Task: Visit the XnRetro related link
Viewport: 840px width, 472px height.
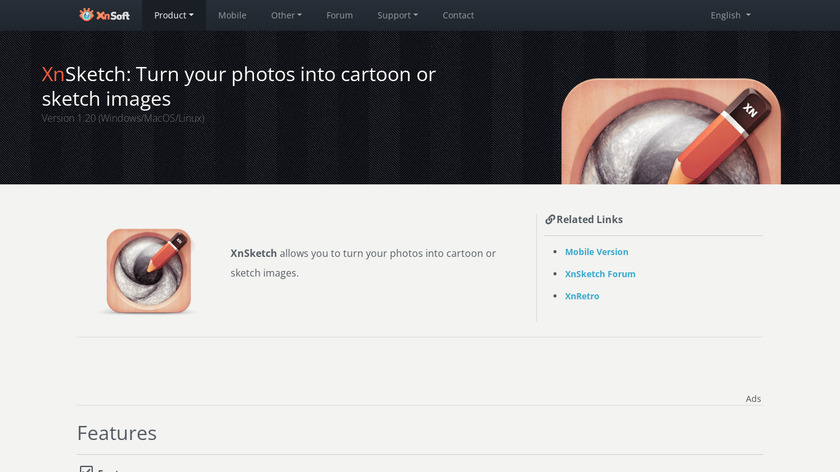Action: tap(582, 296)
